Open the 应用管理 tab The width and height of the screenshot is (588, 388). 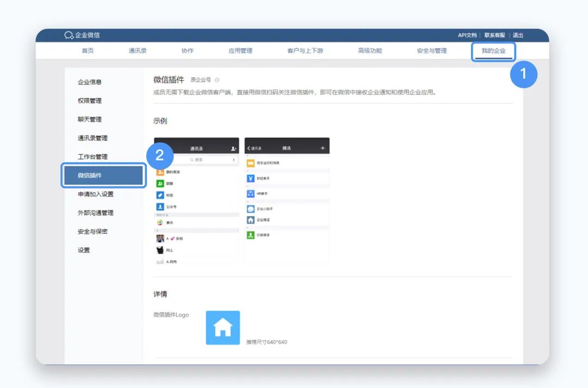pyautogui.click(x=241, y=51)
